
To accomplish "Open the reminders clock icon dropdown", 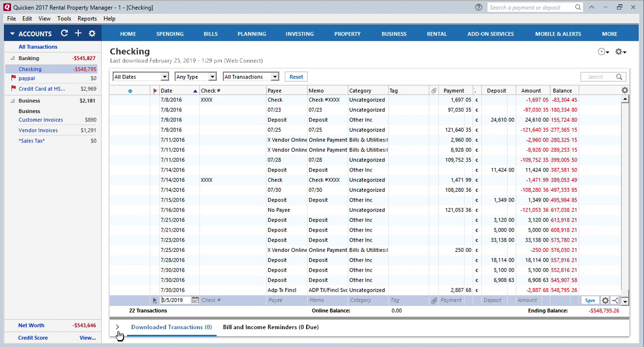I will 603,52.
